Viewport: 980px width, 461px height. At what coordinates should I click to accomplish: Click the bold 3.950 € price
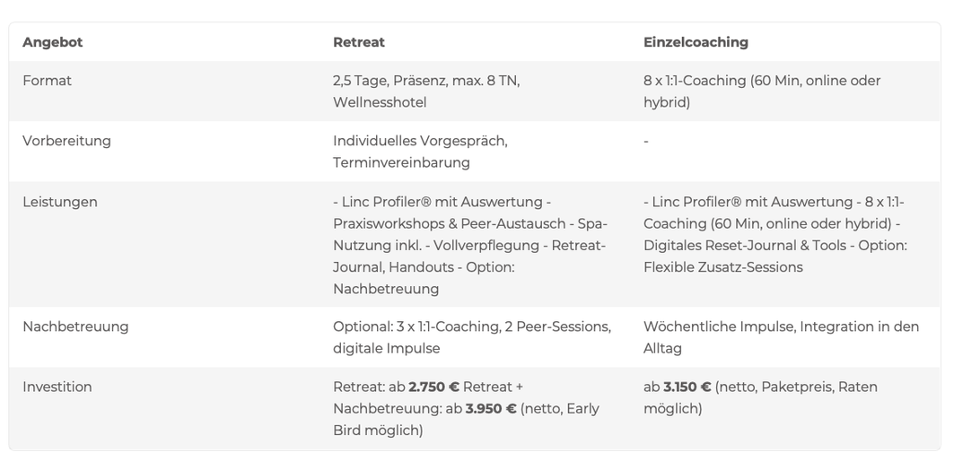point(491,408)
